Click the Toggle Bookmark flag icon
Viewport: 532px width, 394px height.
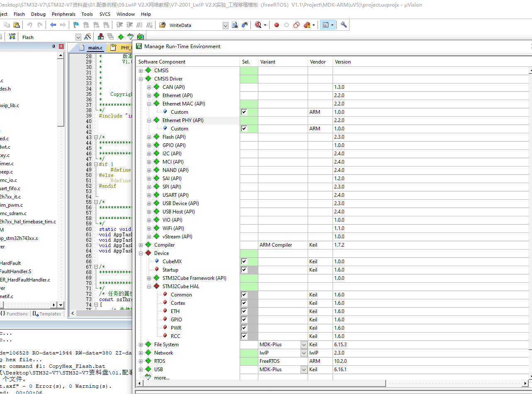click(76, 25)
